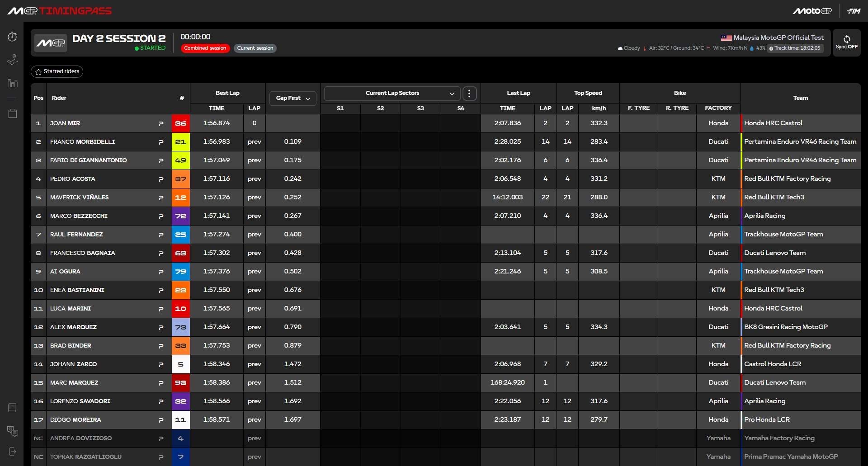Select the Pedro Acosta rider row
The width and height of the screenshot is (868, 466).
(73, 179)
